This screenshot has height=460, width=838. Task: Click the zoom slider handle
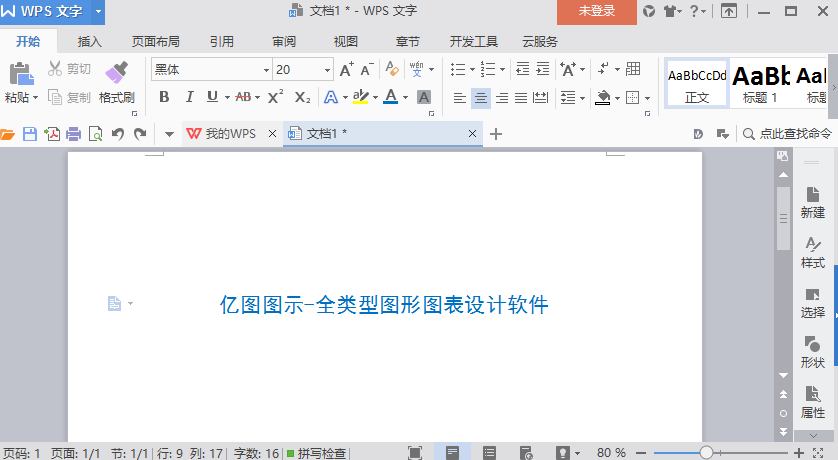pyautogui.click(x=706, y=453)
